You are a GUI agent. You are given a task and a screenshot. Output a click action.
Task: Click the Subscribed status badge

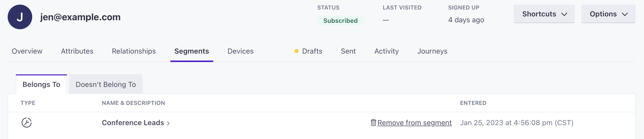[x=341, y=21]
